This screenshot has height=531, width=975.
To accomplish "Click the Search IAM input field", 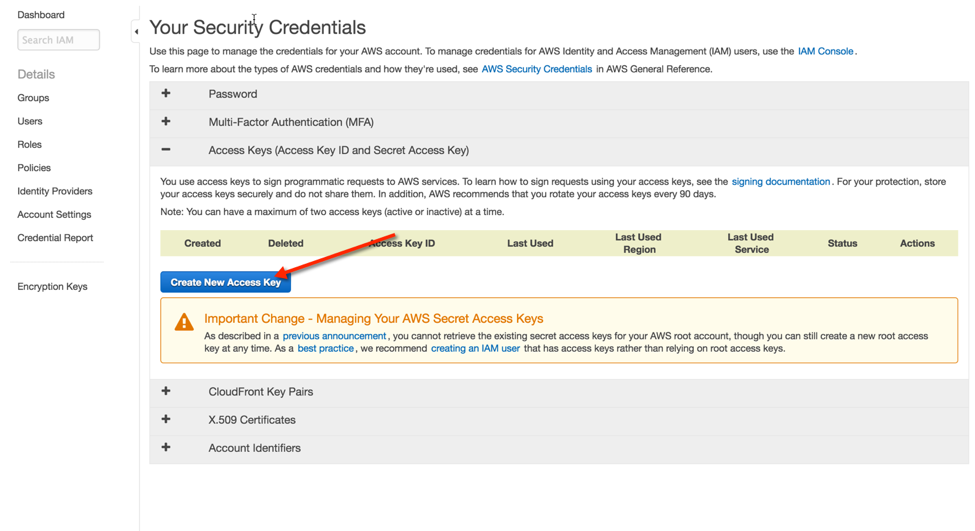I will (58, 40).
